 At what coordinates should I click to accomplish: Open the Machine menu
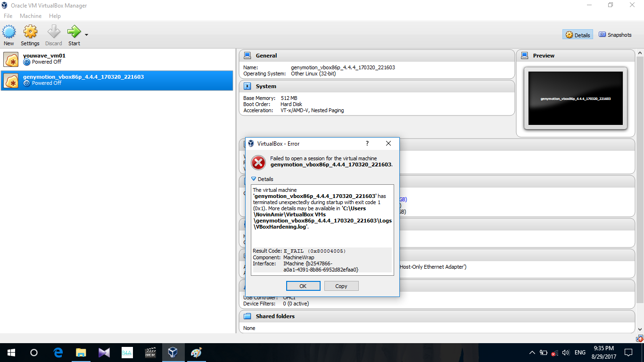click(x=31, y=16)
